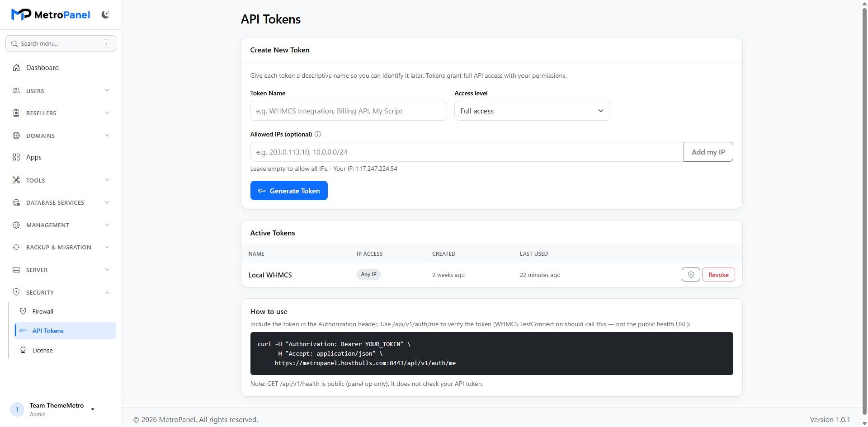This screenshot has width=868, height=427.
Task: Open the USERS menu section
Action: (x=61, y=91)
